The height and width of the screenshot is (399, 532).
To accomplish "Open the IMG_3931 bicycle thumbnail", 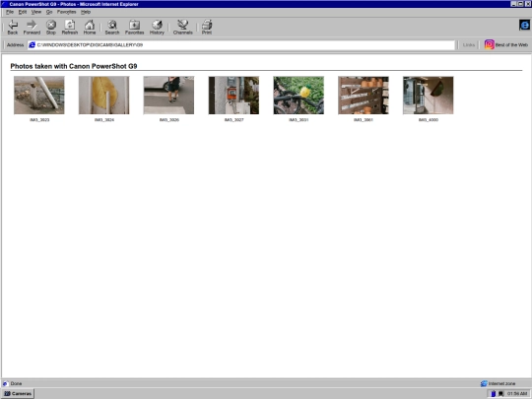I will pyautogui.click(x=299, y=96).
